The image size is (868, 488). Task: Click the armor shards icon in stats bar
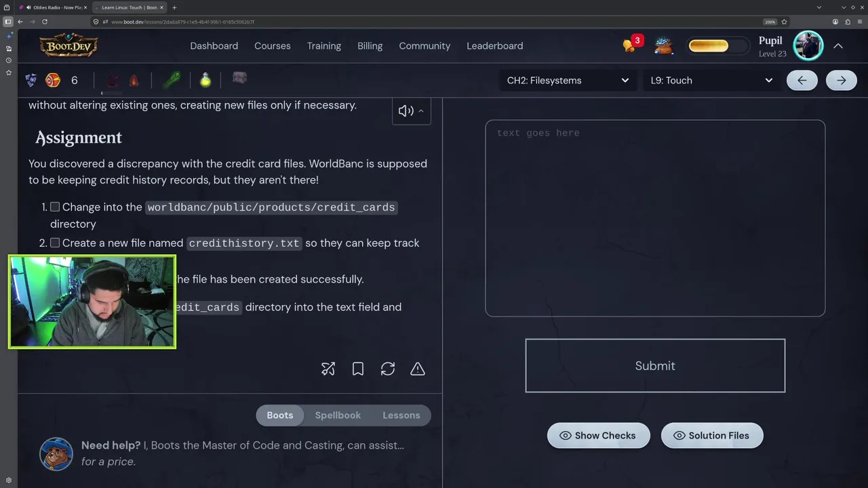click(31, 80)
